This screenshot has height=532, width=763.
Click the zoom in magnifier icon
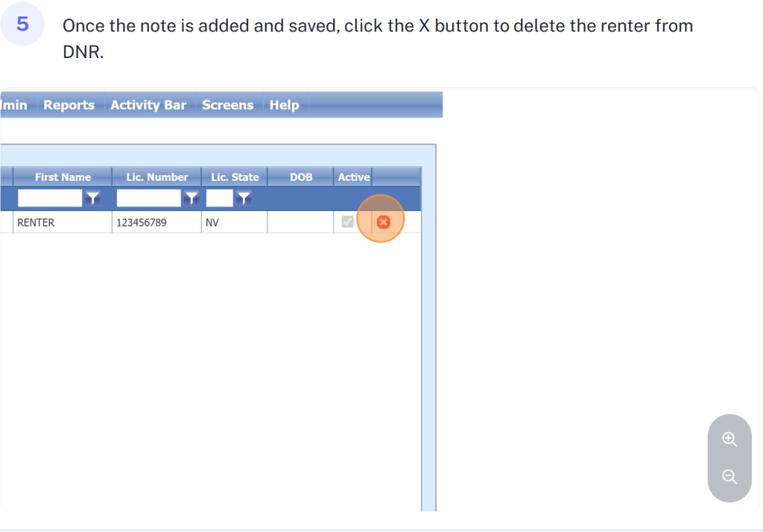(729, 440)
